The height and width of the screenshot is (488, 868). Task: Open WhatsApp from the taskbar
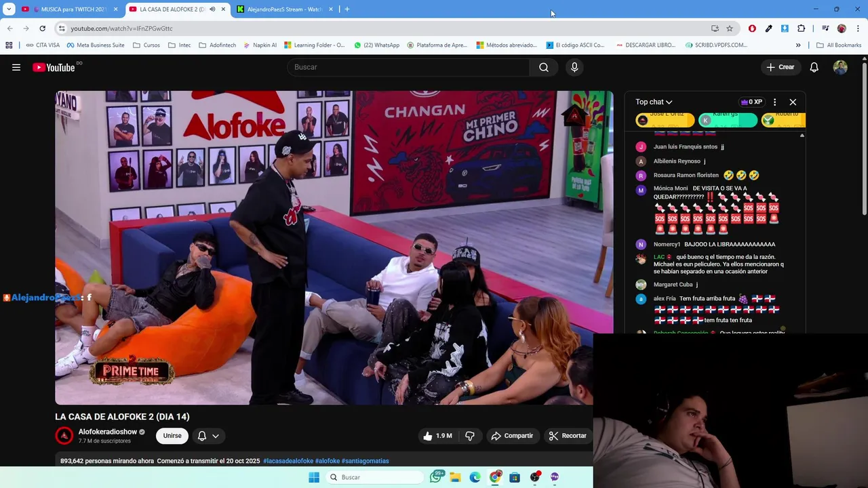pyautogui.click(x=436, y=477)
